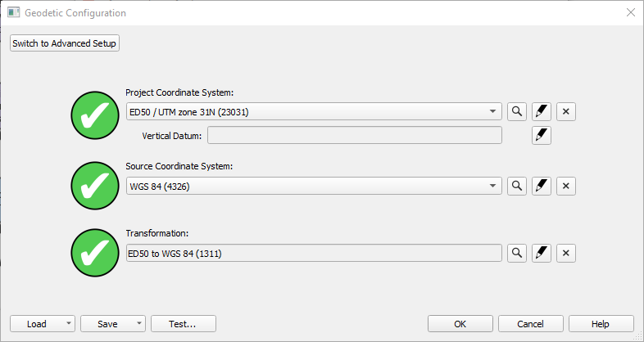Search for a Project Coordinate System
The image size is (644, 342).
[x=517, y=111]
